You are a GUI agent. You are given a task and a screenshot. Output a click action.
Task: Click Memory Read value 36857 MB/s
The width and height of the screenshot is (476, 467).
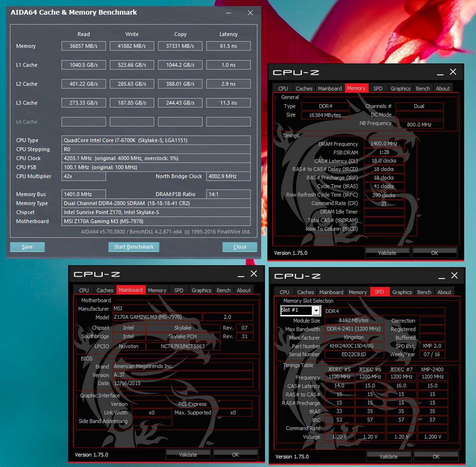(84, 46)
